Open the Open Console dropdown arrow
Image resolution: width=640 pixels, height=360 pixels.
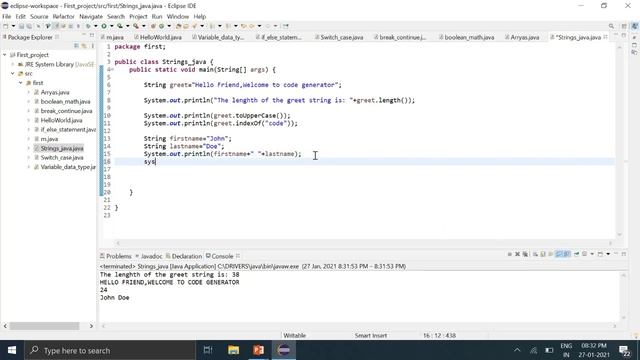point(608,254)
